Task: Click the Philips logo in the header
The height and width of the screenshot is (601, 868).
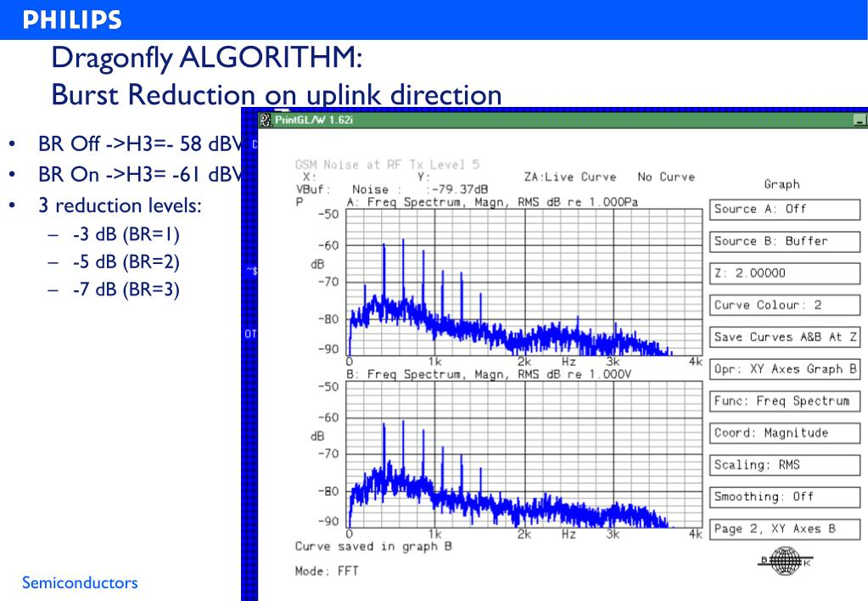Action: (72, 20)
